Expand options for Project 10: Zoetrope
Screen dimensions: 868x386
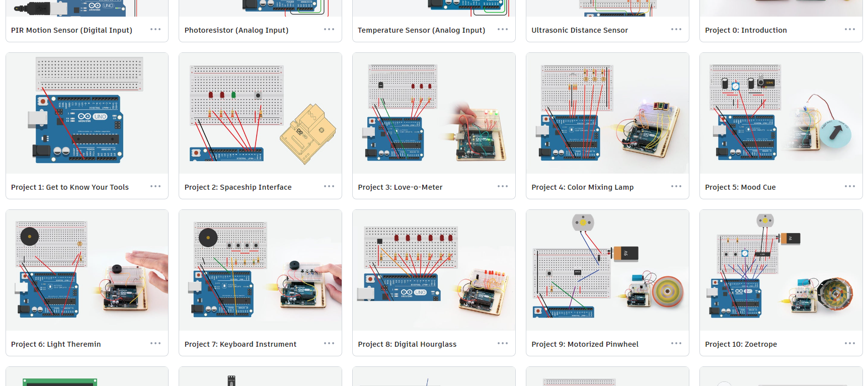(x=850, y=343)
